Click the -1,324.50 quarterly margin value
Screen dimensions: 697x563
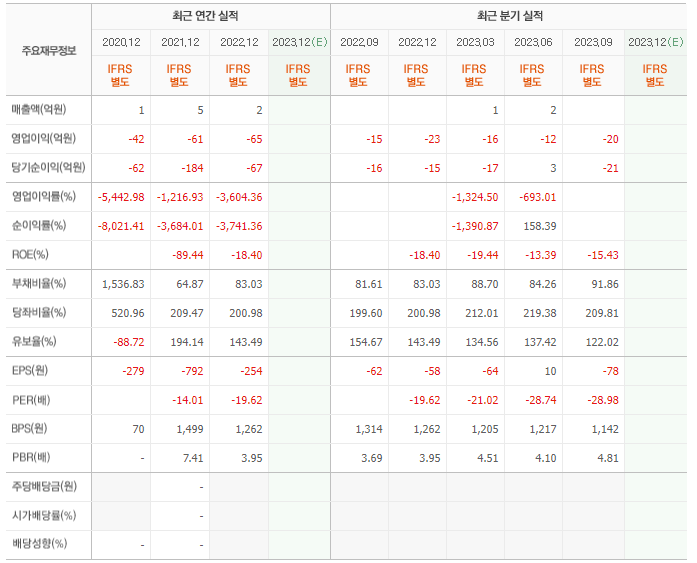tap(475, 197)
